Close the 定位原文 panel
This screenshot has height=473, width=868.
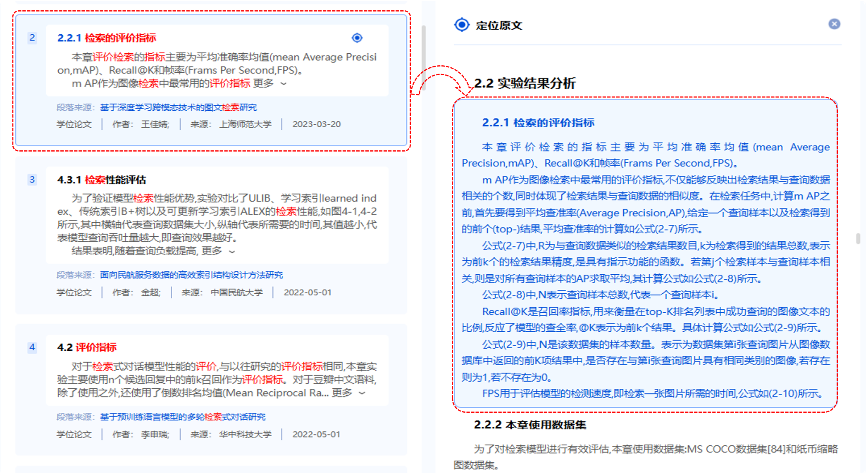834,24
